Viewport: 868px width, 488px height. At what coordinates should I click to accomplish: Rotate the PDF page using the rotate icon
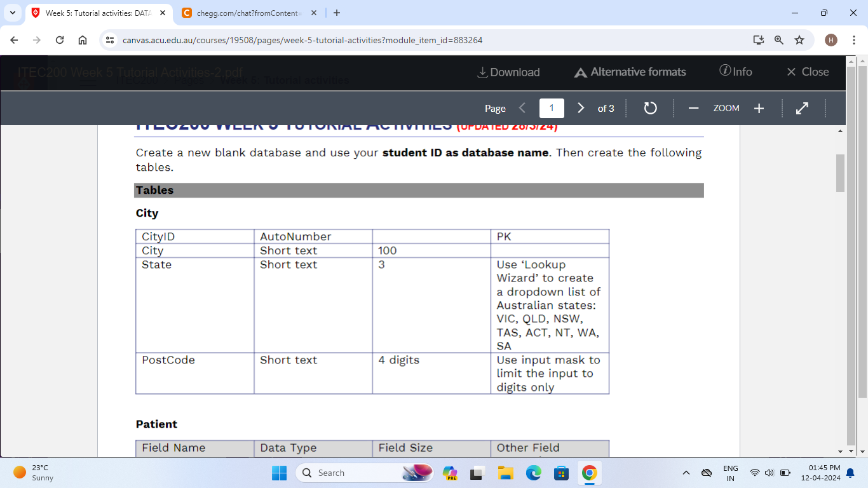click(649, 108)
